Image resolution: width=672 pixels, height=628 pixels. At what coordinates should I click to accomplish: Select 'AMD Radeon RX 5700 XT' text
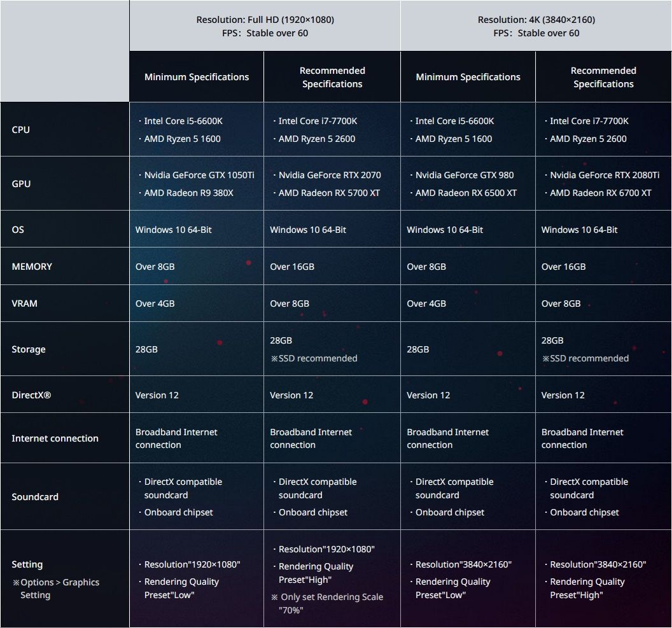(329, 193)
